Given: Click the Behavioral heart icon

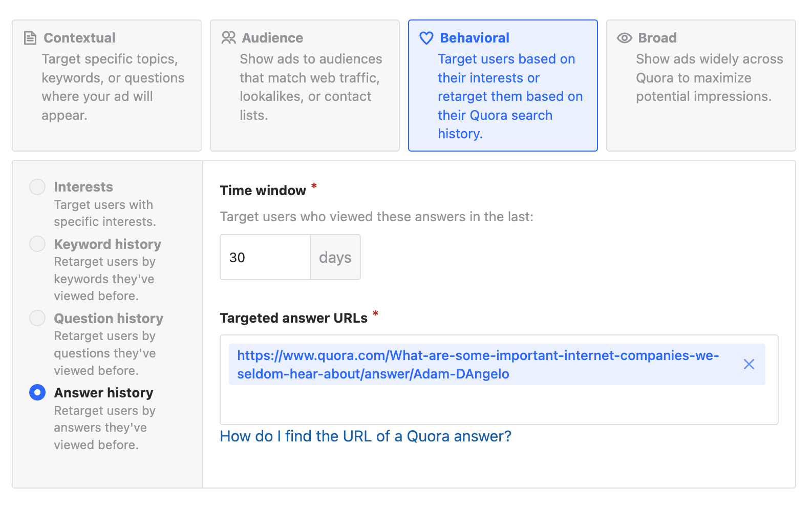Looking at the screenshot, I should 426,38.
